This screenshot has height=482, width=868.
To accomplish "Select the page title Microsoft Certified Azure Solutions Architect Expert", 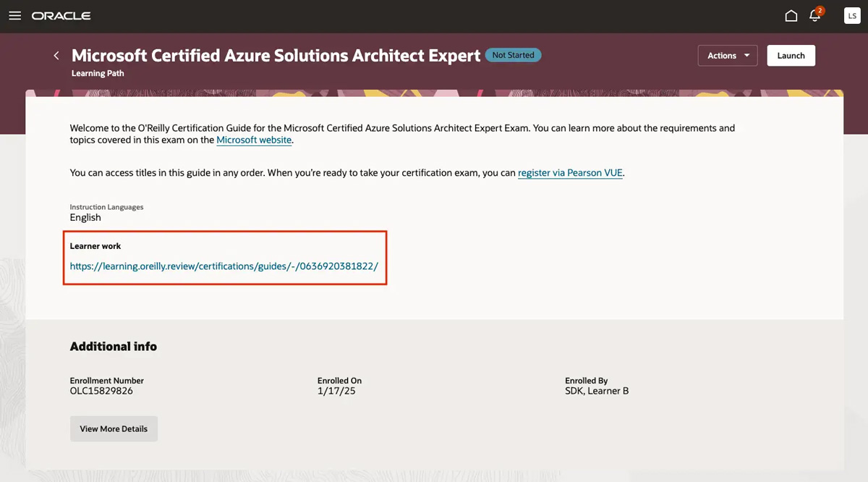I will tap(276, 56).
